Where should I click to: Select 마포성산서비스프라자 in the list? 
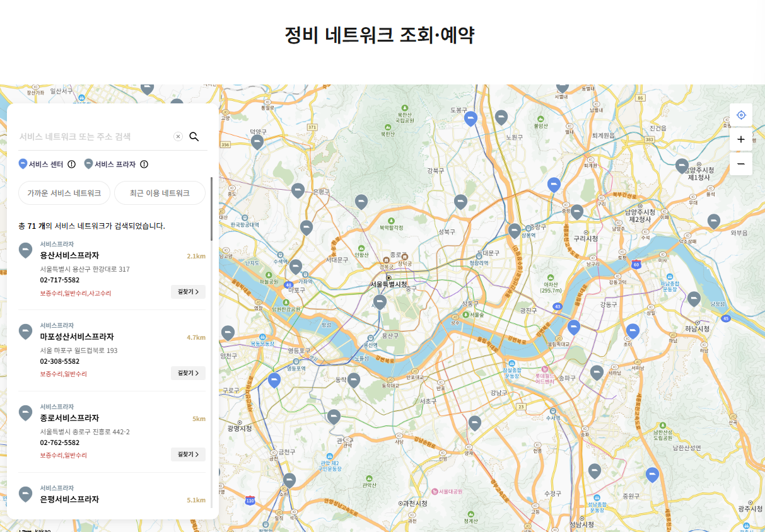[77, 337]
